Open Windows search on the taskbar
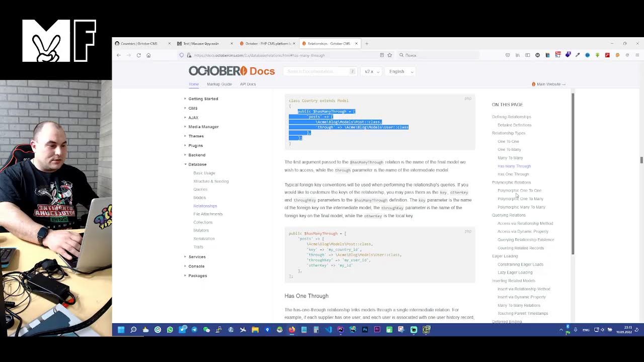The height and width of the screenshot is (362, 644). point(133,330)
